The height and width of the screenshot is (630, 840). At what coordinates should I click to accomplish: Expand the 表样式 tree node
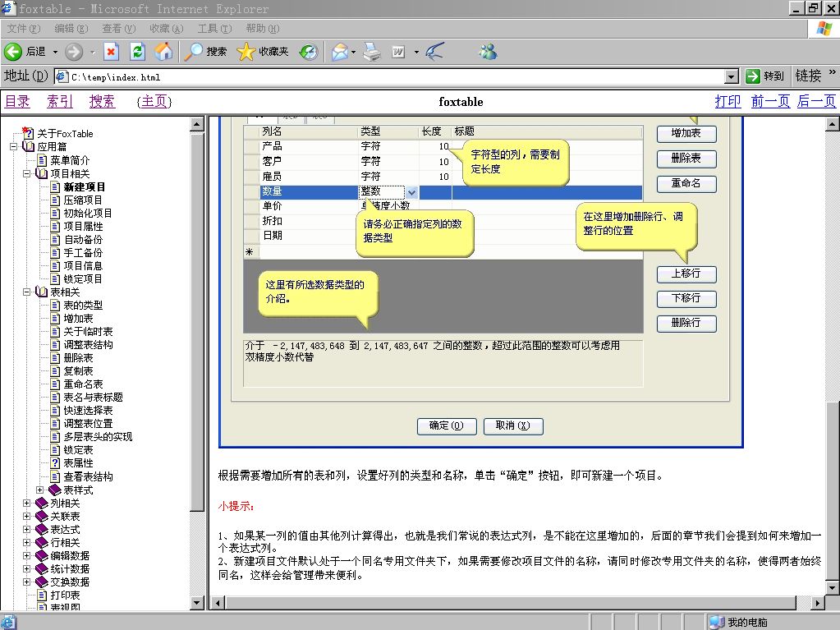(40, 490)
